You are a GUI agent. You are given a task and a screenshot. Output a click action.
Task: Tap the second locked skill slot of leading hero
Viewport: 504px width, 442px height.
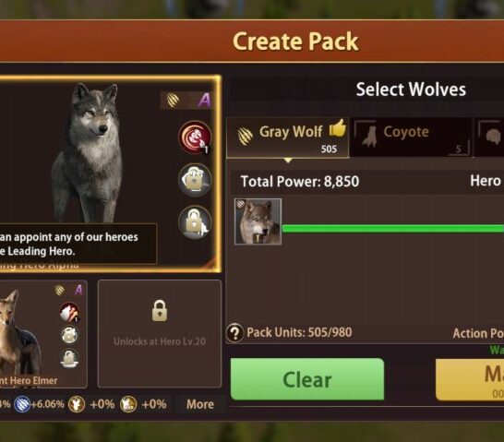(x=195, y=222)
